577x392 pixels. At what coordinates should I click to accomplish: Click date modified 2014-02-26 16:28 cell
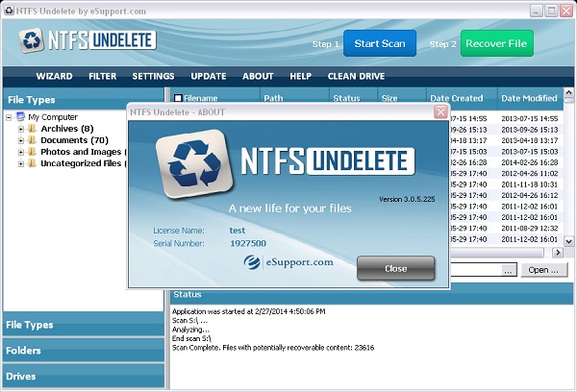(x=530, y=162)
